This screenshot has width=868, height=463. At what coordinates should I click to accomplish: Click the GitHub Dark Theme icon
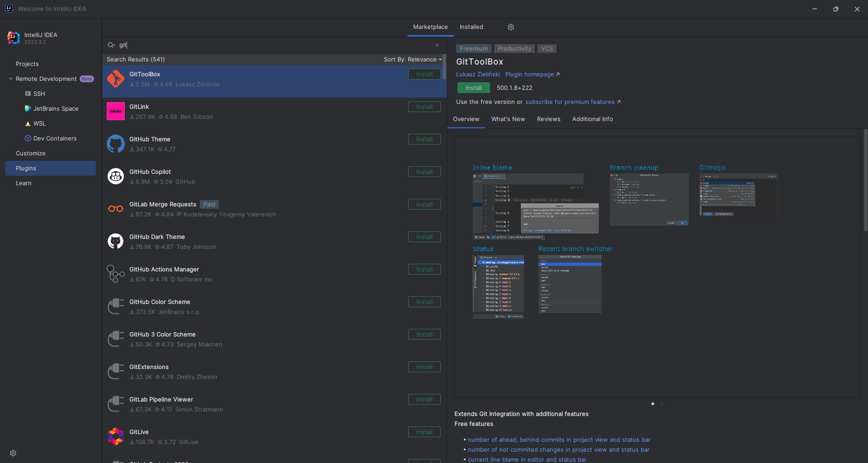pos(116,241)
